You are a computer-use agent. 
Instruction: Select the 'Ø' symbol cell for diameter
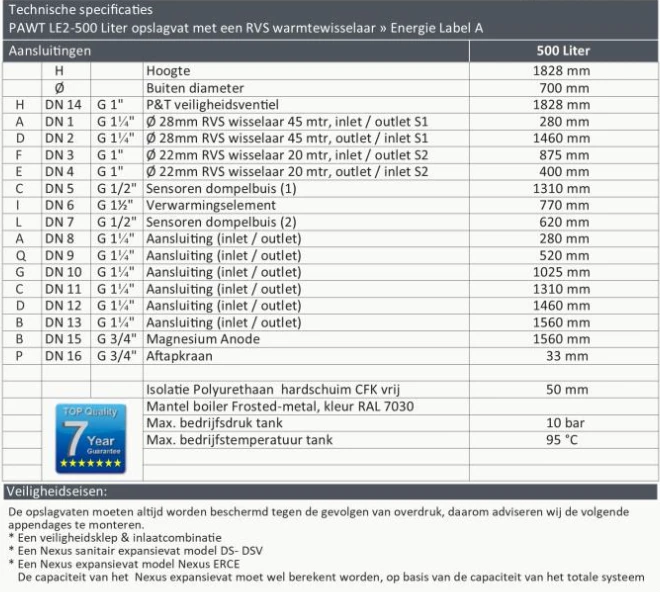point(59,88)
